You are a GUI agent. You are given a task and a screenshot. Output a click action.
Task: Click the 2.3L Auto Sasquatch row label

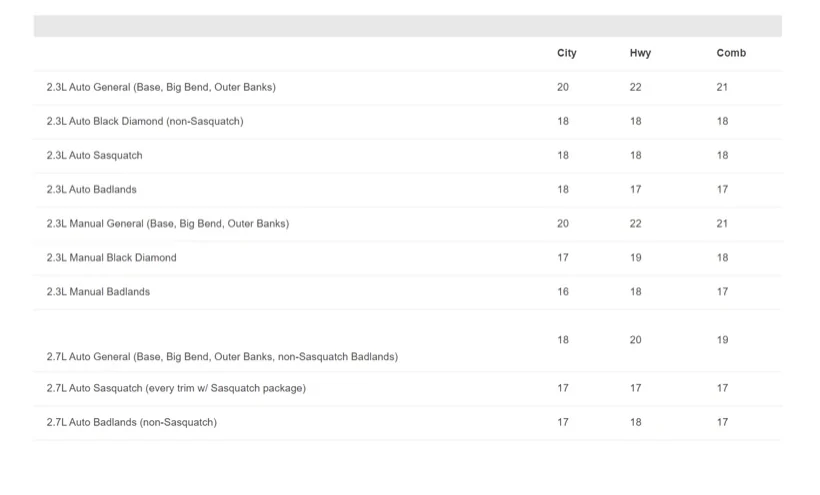click(94, 155)
